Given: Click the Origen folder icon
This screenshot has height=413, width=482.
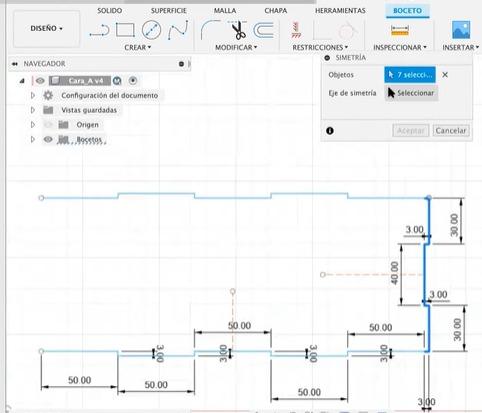Looking at the screenshot, I should tap(63, 125).
